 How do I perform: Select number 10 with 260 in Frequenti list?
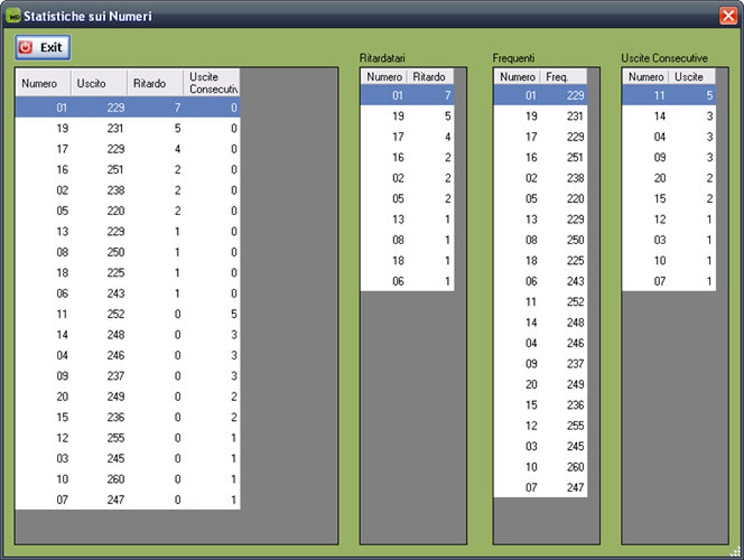coord(540,467)
